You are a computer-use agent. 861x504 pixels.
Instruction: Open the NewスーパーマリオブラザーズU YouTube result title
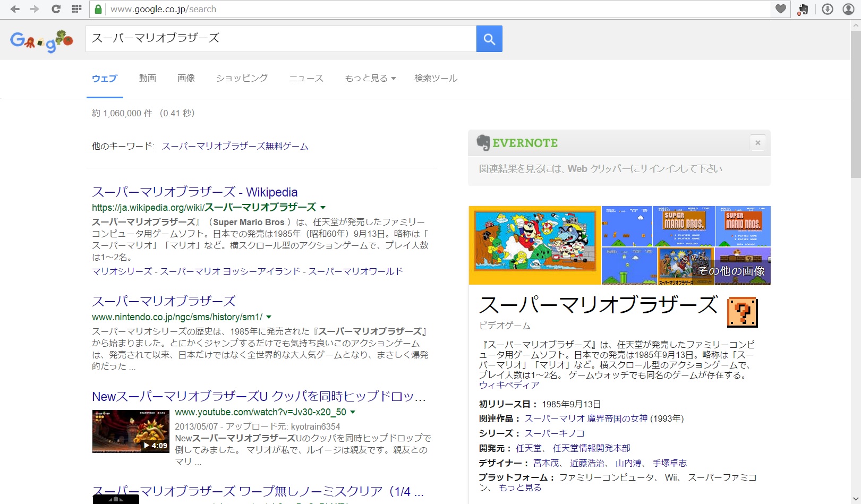click(259, 397)
